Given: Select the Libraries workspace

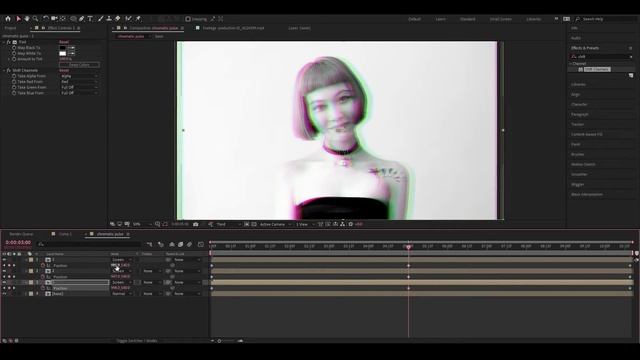Looking at the screenshot, I should pos(533,19).
